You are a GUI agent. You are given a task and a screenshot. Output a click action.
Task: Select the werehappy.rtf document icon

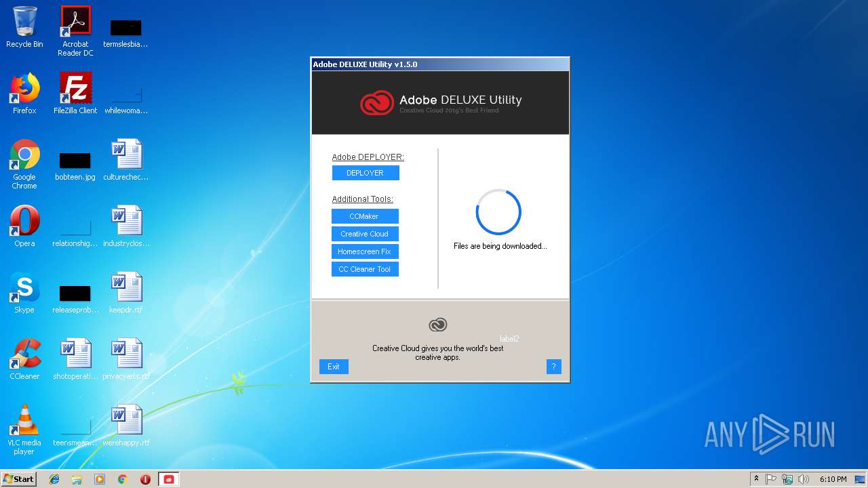click(126, 426)
